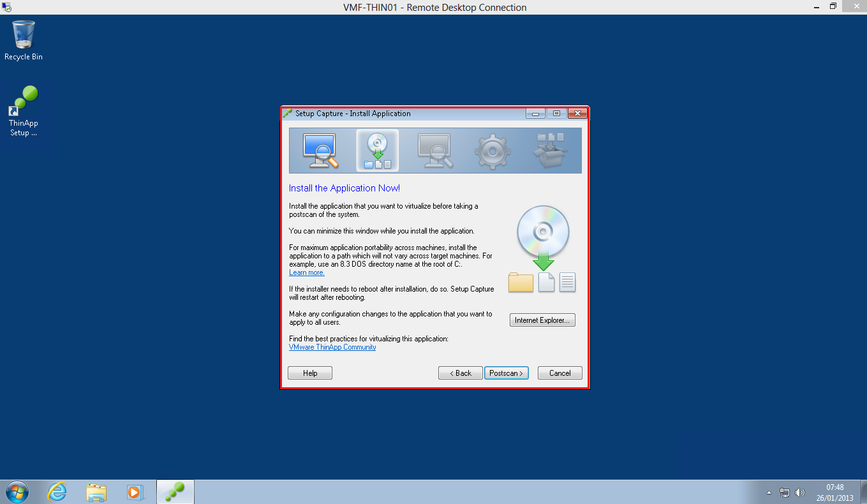Open the Learn more link
867x504 pixels.
pyautogui.click(x=307, y=272)
